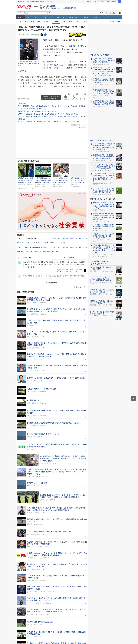Open the エンタメ category tab
Screen dimensions: 138x644
[x=47, y=21]
